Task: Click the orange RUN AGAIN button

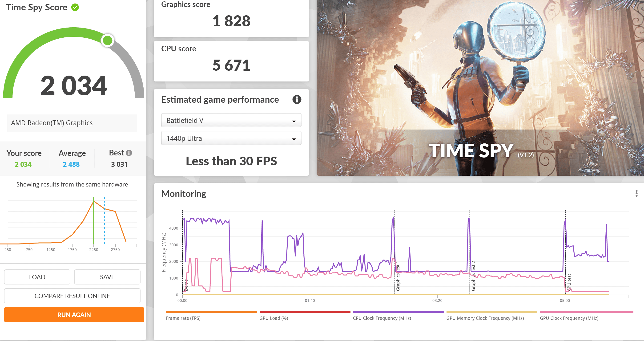Action: click(x=74, y=314)
